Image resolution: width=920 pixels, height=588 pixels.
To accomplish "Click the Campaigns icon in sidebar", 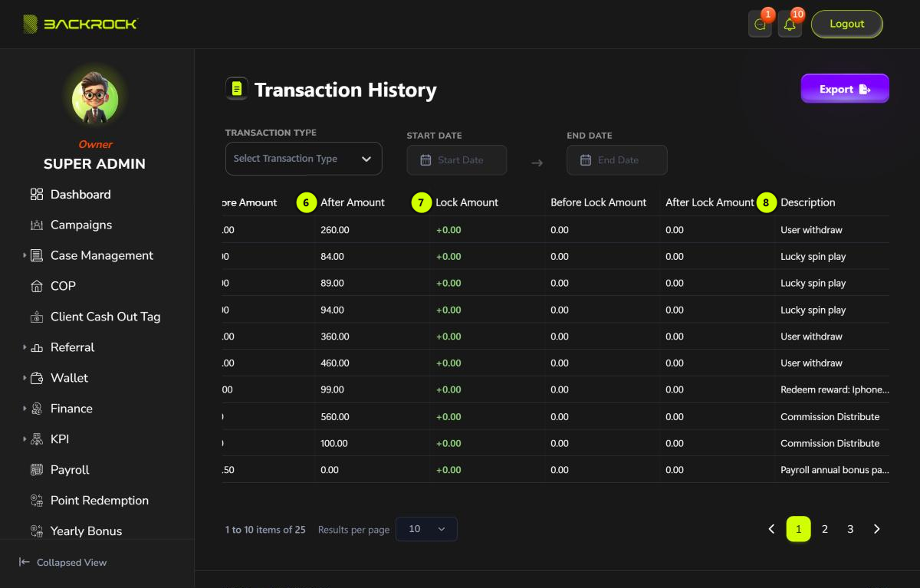I will coord(37,225).
